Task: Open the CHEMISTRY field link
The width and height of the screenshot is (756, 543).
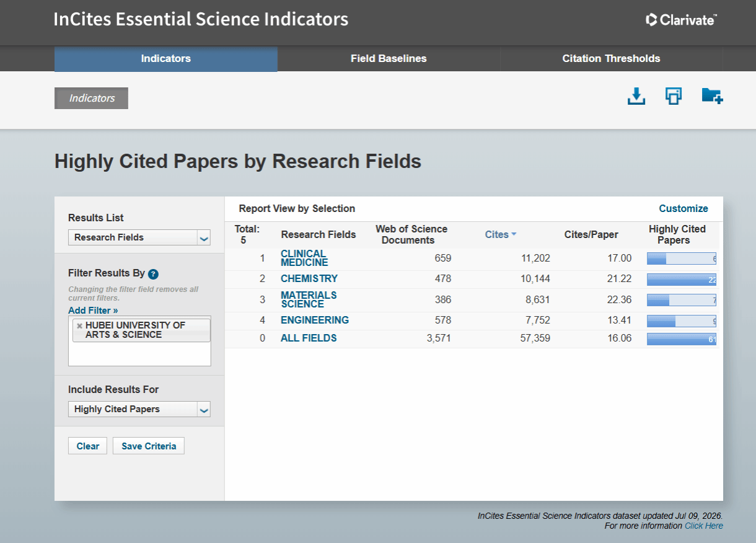Action: (309, 279)
